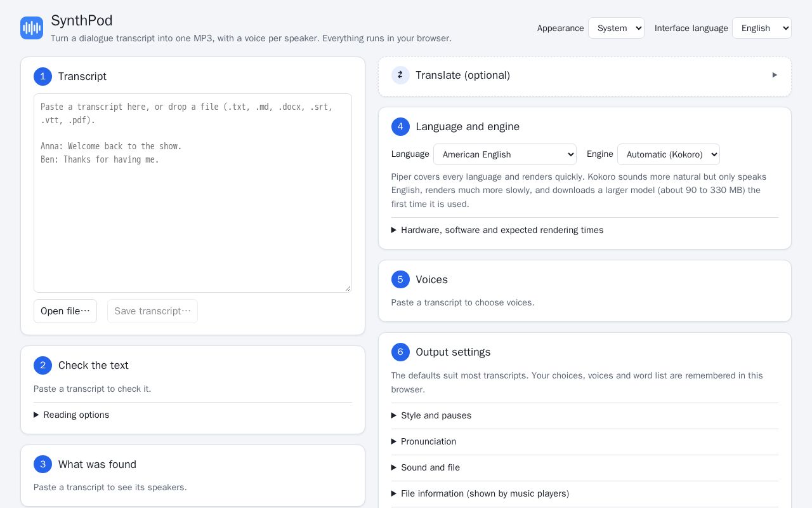
Task: Click the Translate section's arrows icon
Action: pyautogui.click(x=400, y=75)
